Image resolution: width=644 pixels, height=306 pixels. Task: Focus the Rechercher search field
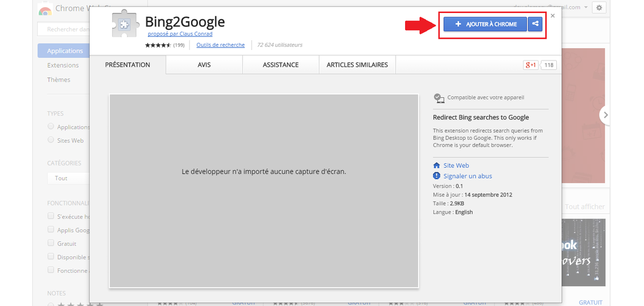(x=64, y=30)
